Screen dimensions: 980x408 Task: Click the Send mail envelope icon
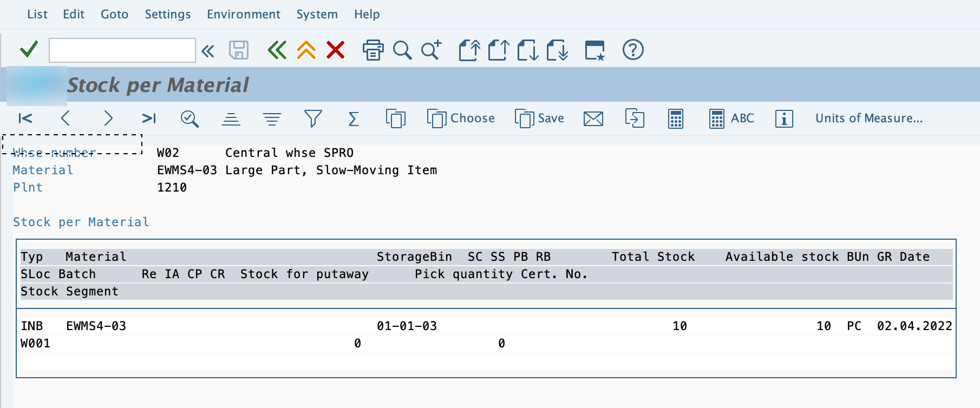[593, 119]
